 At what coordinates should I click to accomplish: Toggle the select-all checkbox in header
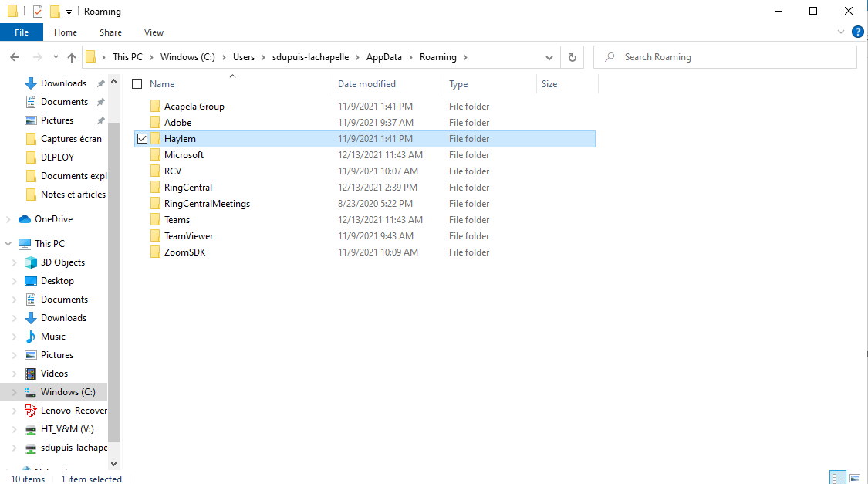pyautogui.click(x=137, y=84)
